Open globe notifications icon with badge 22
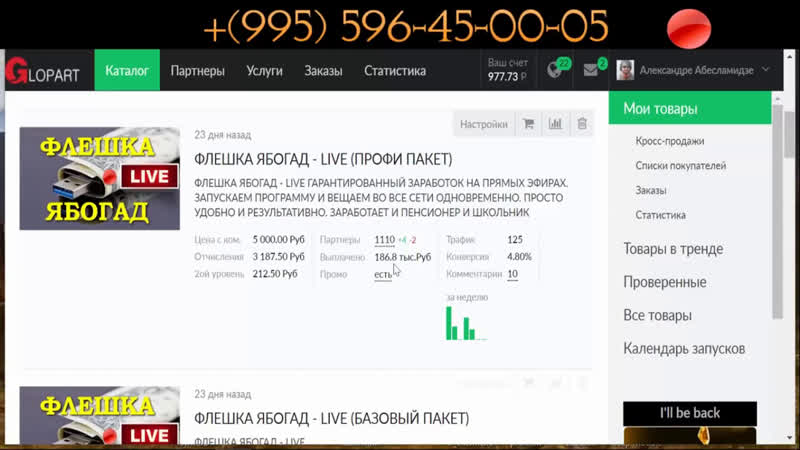The width and height of the screenshot is (800, 450). click(x=557, y=69)
